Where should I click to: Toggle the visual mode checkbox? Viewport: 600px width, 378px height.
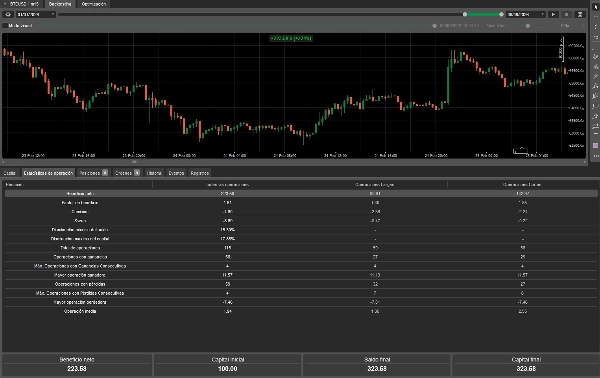coord(5,26)
